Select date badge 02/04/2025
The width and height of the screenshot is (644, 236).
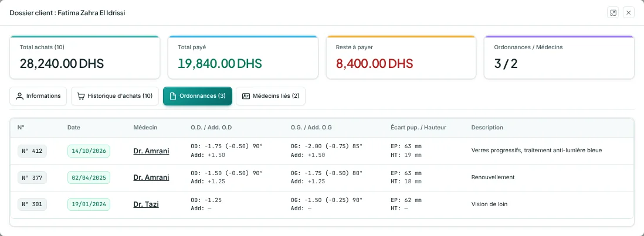(x=89, y=177)
